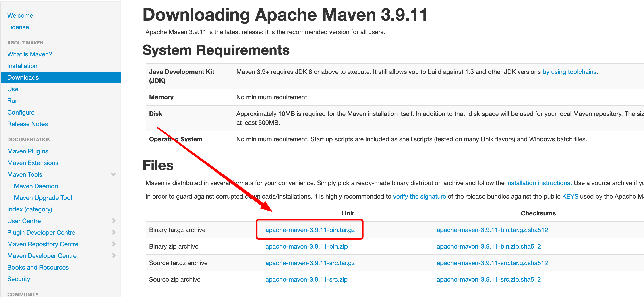Download apache-maven-3.9.11-bin.zip
Image resolution: width=644 pixels, height=297 pixels.
click(x=306, y=246)
